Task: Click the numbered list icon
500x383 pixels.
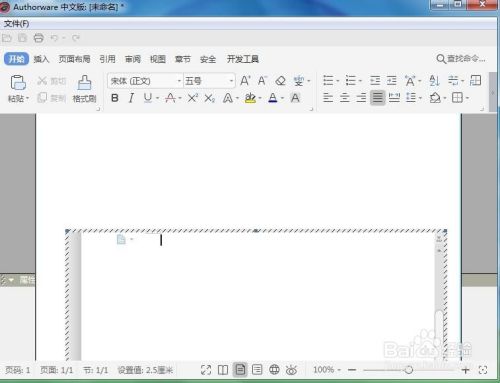Action: tap(351, 81)
